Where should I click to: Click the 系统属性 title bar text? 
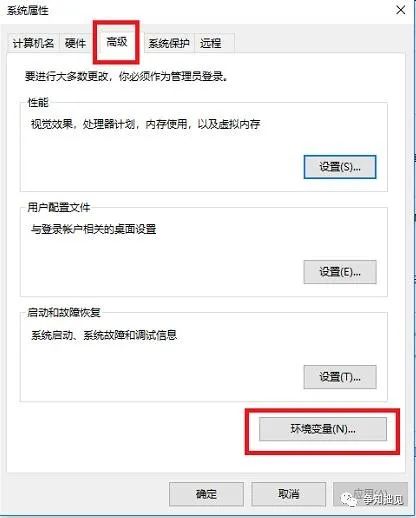click(28, 10)
